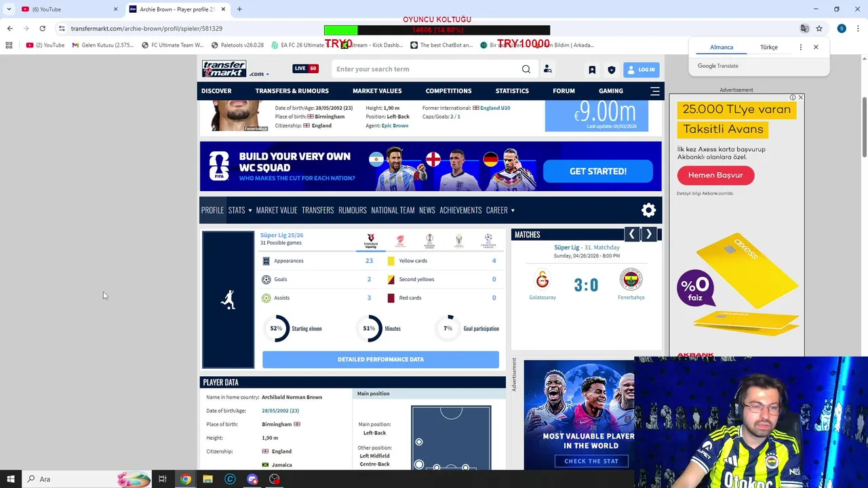Open the MARKET VALUES menu
868x488 pixels.
coord(377,91)
